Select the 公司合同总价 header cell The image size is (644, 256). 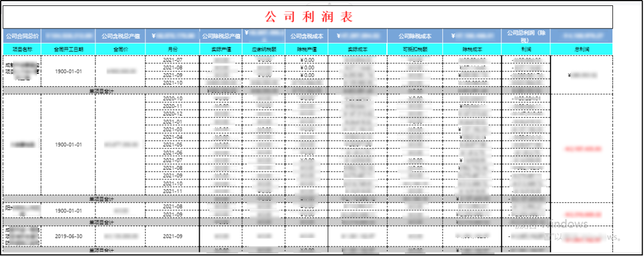pos(22,36)
